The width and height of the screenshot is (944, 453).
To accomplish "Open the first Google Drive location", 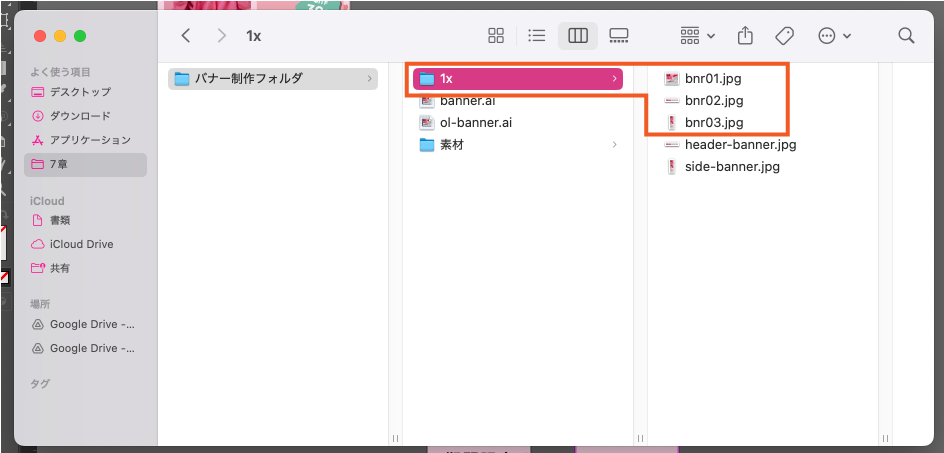I will pos(85,325).
